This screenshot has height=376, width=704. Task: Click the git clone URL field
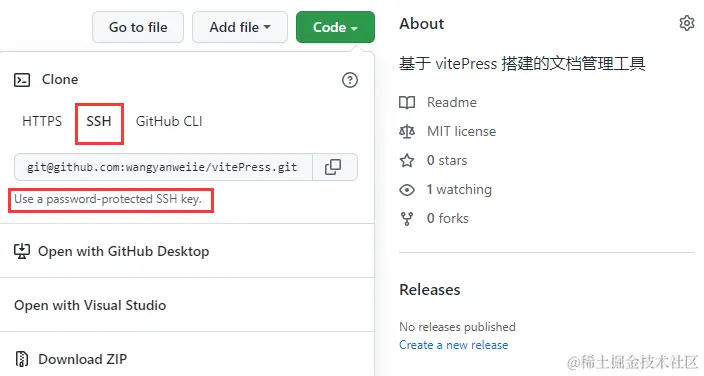tap(163, 167)
